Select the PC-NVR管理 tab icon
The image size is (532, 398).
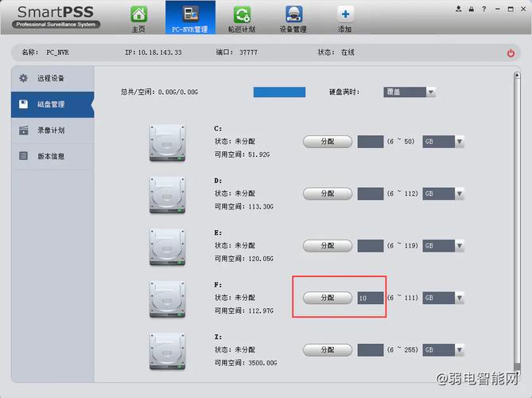click(x=190, y=14)
